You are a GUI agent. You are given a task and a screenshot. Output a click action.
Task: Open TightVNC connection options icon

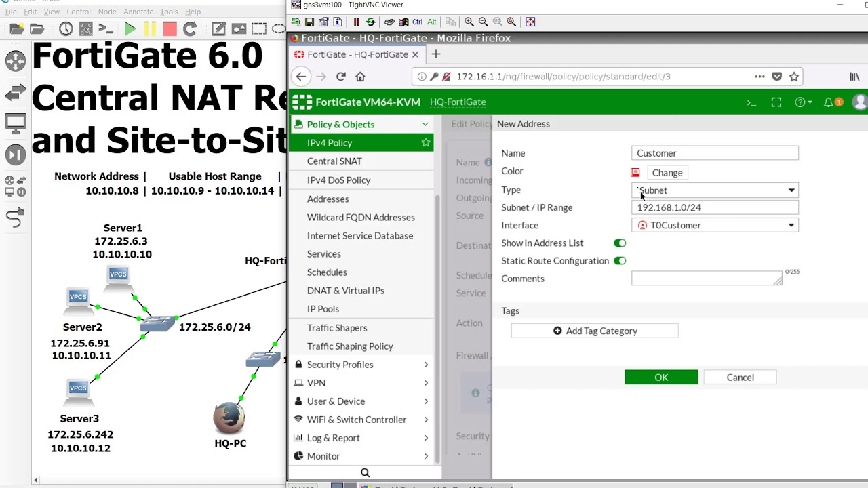click(323, 22)
